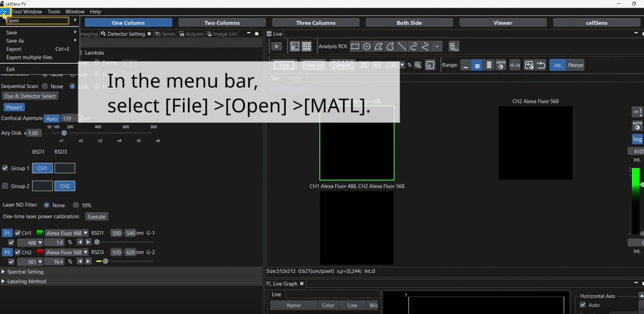Viewport: 644px width, 314px height.
Task: Select the circle Analysis ROI tool
Action: [x=367, y=47]
